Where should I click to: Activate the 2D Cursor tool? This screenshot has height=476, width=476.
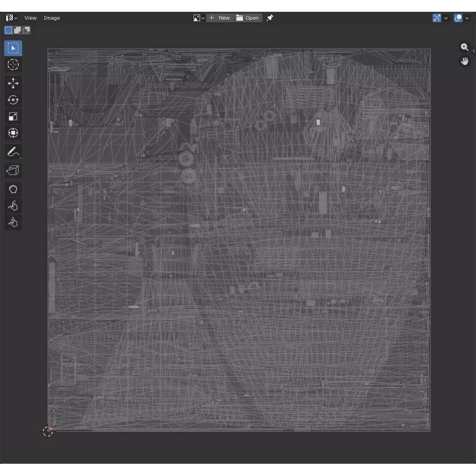pos(13,65)
